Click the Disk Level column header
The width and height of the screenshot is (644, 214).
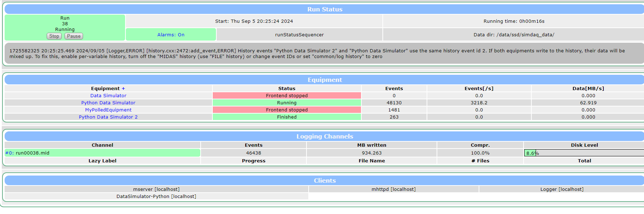[x=584, y=145]
